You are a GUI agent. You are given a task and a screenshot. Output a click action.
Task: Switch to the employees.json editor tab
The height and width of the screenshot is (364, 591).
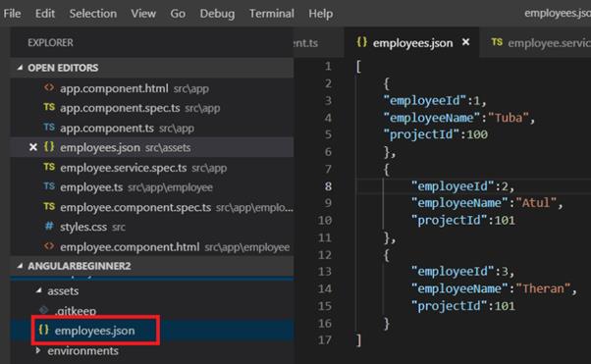pyautogui.click(x=412, y=42)
